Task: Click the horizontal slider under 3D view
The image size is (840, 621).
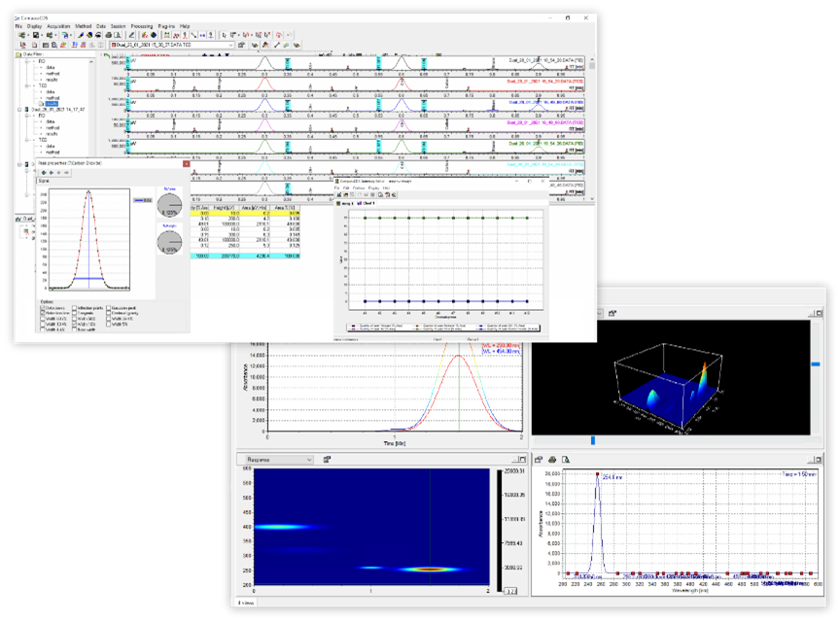Action: point(593,440)
